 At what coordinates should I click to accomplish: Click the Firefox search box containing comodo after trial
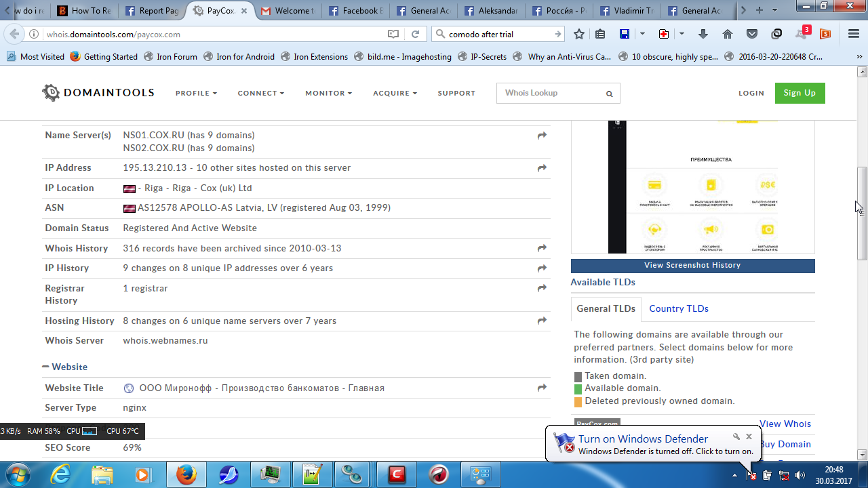498,34
